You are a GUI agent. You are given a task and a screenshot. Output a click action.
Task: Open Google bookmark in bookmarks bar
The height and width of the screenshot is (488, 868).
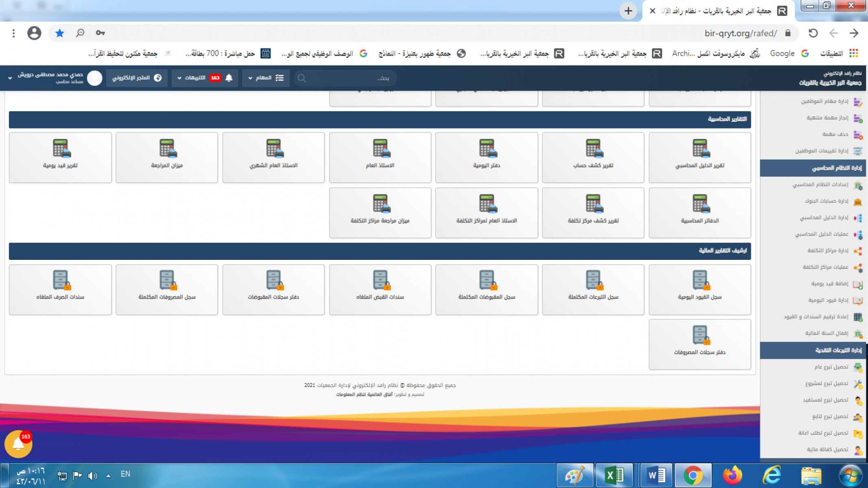pos(789,53)
